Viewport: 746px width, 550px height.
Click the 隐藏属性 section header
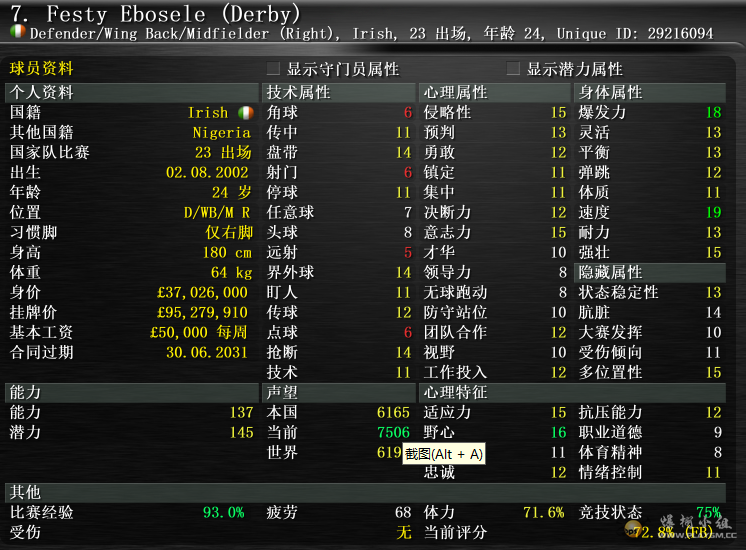(610, 272)
